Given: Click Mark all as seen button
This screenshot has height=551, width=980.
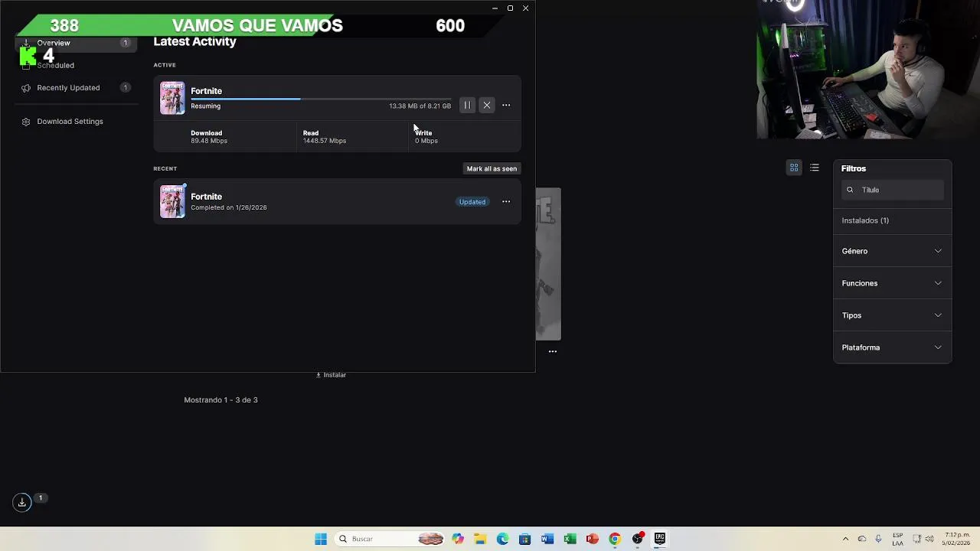Looking at the screenshot, I should pyautogui.click(x=492, y=168).
